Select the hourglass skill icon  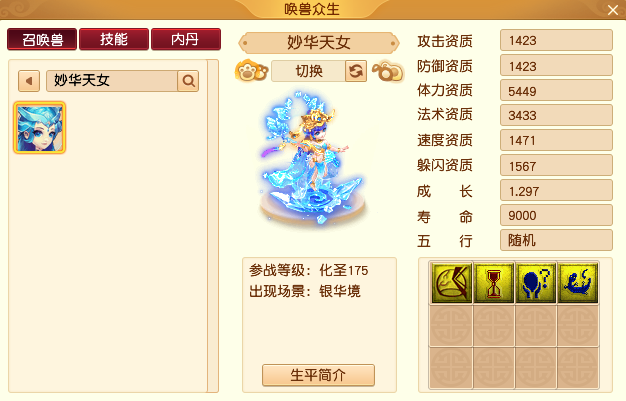tap(494, 282)
